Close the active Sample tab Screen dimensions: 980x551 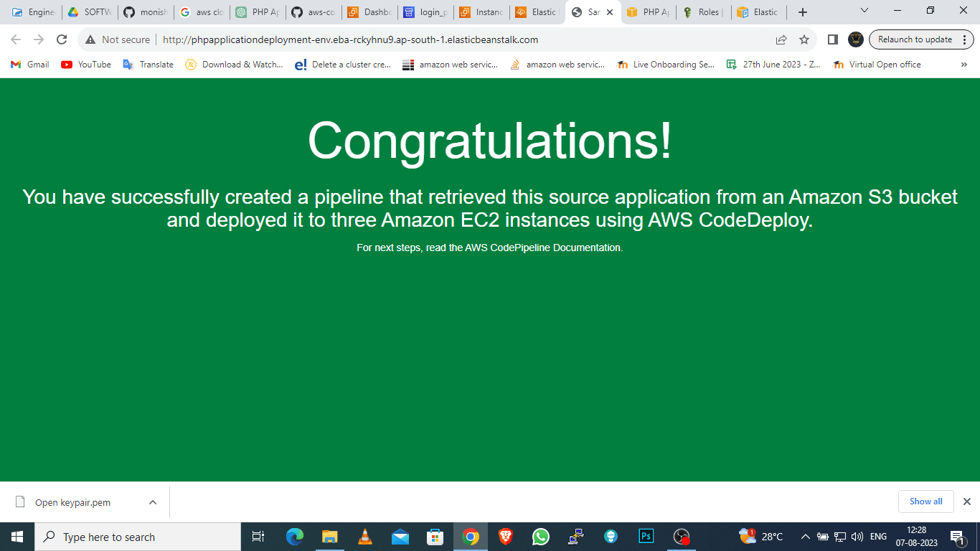point(610,12)
